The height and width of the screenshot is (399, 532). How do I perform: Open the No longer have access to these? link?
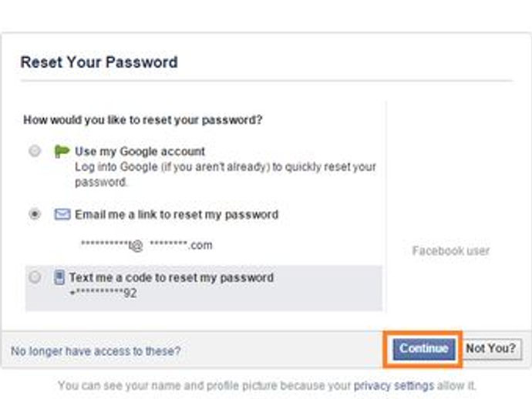96,351
